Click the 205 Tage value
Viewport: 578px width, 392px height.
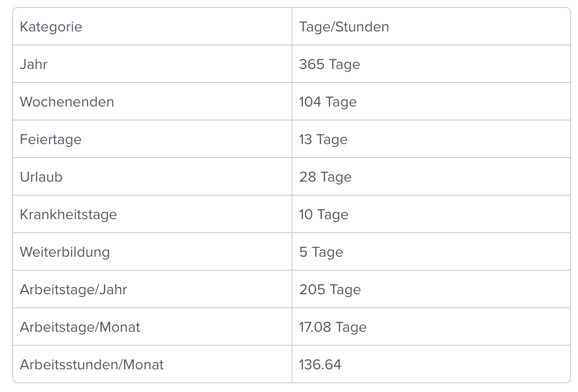(330, 289)
